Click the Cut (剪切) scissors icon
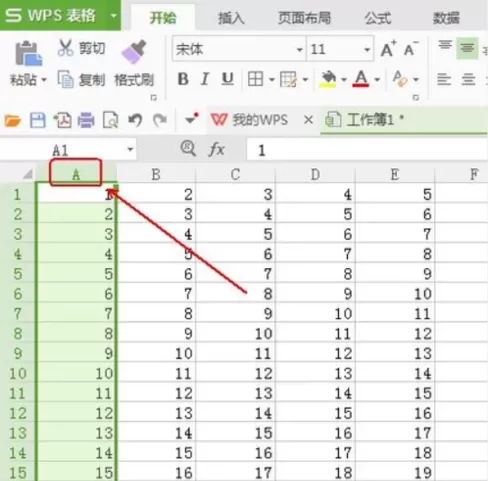 click(x=65, y=48)
